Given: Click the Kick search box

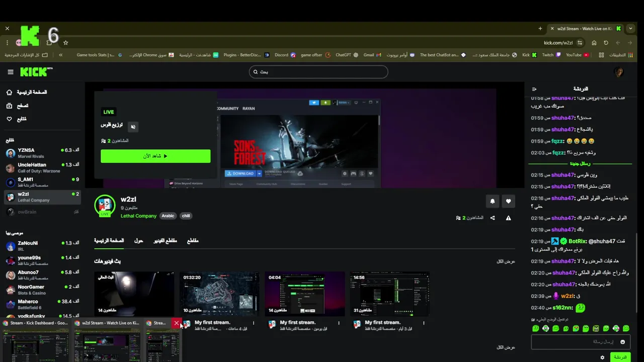Looking at the screenshot, I should tap(318, 72).
